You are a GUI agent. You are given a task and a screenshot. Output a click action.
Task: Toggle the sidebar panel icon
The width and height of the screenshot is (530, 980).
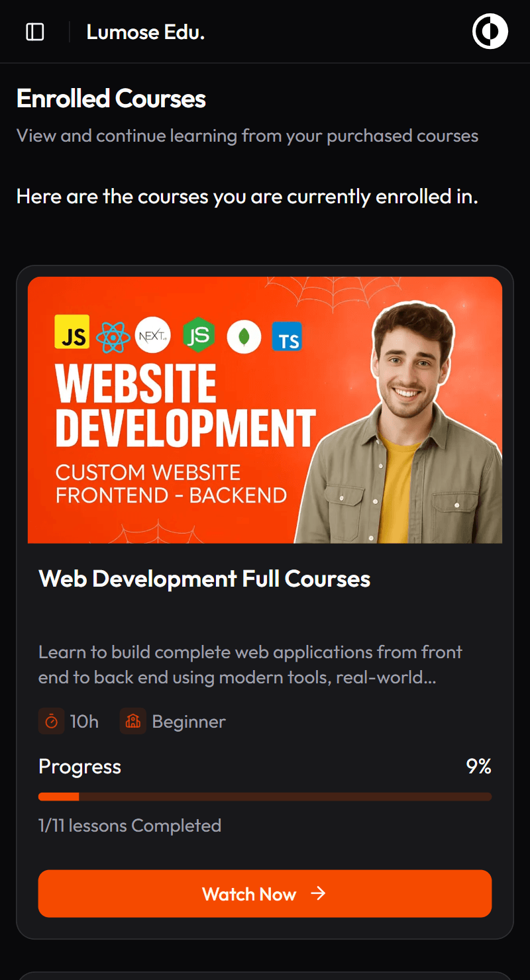pos(34,32)
